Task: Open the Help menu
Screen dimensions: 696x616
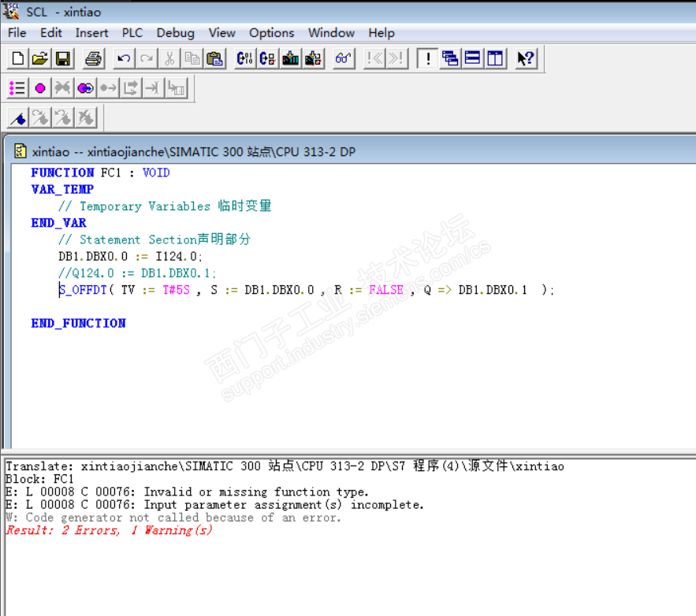Action: 381,33
